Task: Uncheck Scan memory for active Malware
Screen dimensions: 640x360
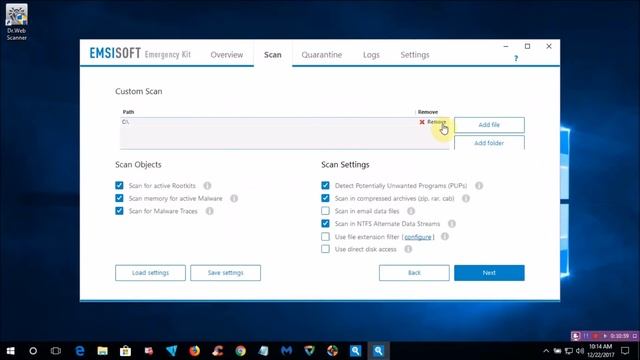Action: click(119, 198)
